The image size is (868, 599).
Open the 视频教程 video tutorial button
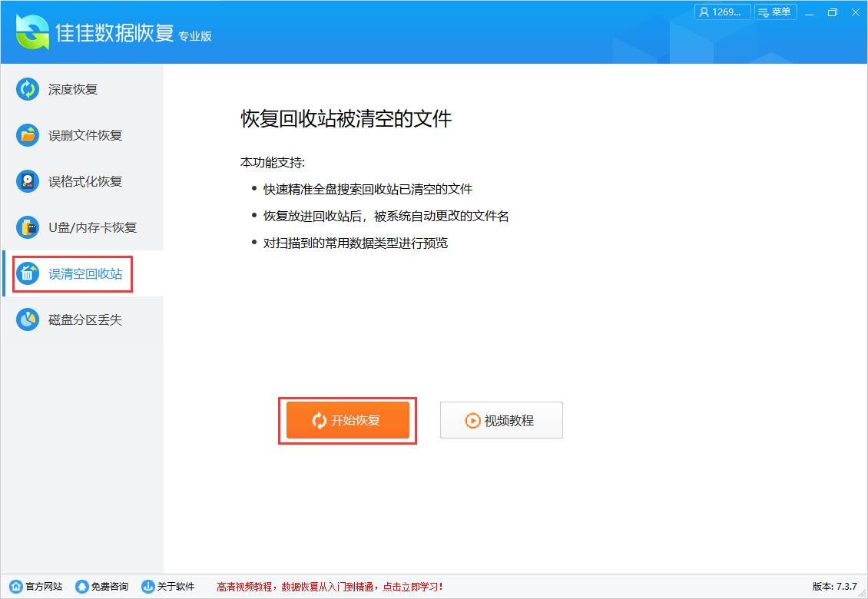pyautogui.click(x=502, y=420)
